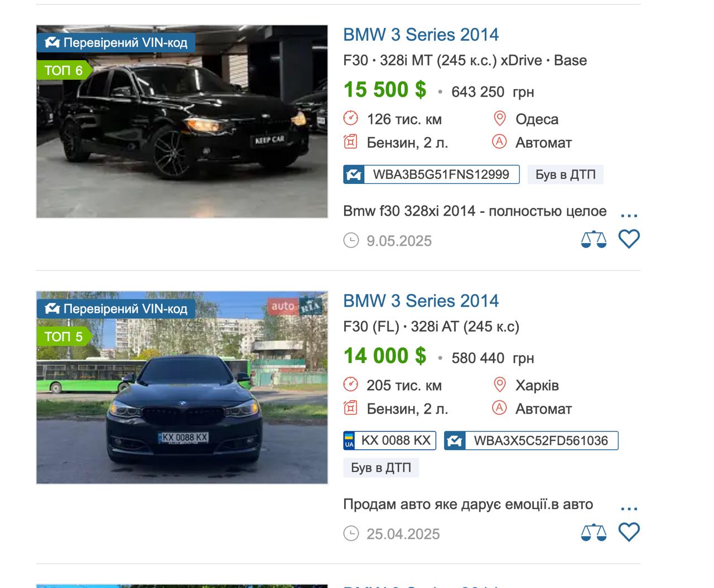Click 'Був в ДТП' tag on Odesa listing

(566, 174)
